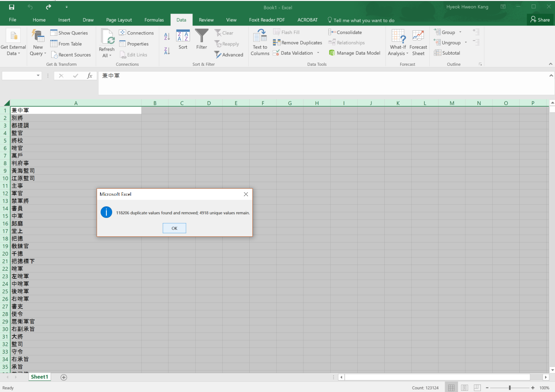Switch to Page Layout view
This screenshot has width=555, height=392.
(x=464, y=388)
